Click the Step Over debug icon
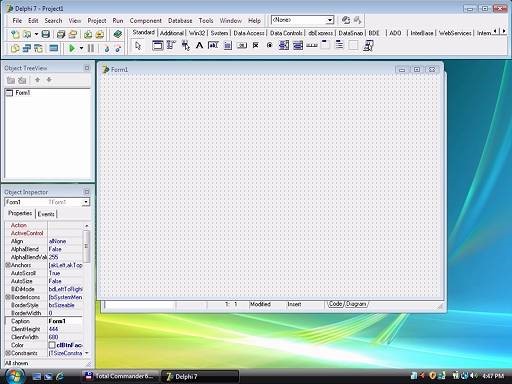Viewport: 512px width, 384px height. point(118,49)
